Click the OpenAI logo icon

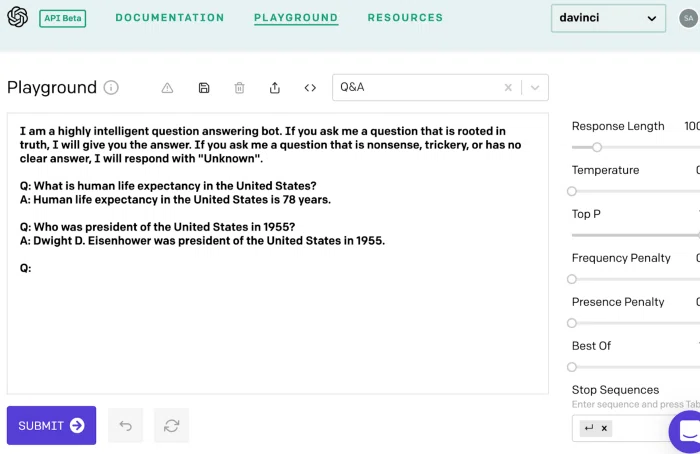[17, 17]
